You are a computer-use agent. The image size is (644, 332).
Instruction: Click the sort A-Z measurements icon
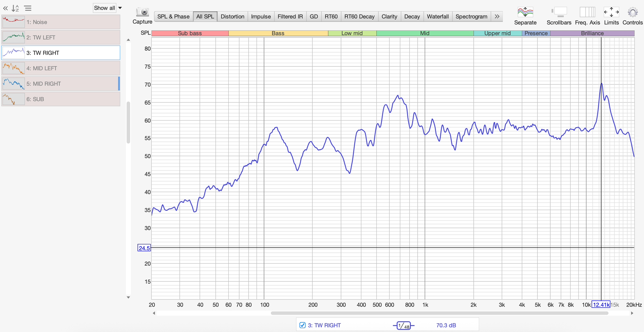tap(15, 8)
